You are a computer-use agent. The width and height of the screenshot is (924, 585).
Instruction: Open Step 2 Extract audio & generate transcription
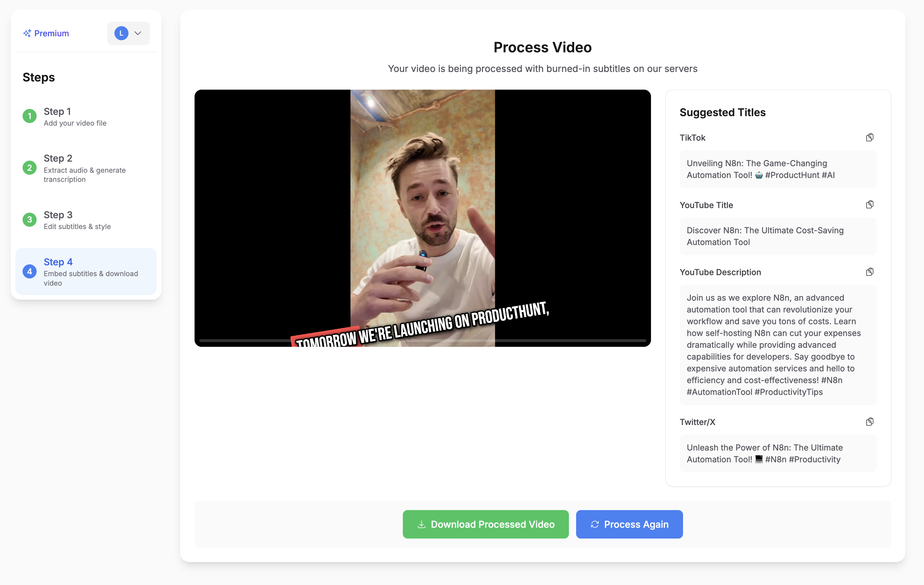tap(84, 168)
